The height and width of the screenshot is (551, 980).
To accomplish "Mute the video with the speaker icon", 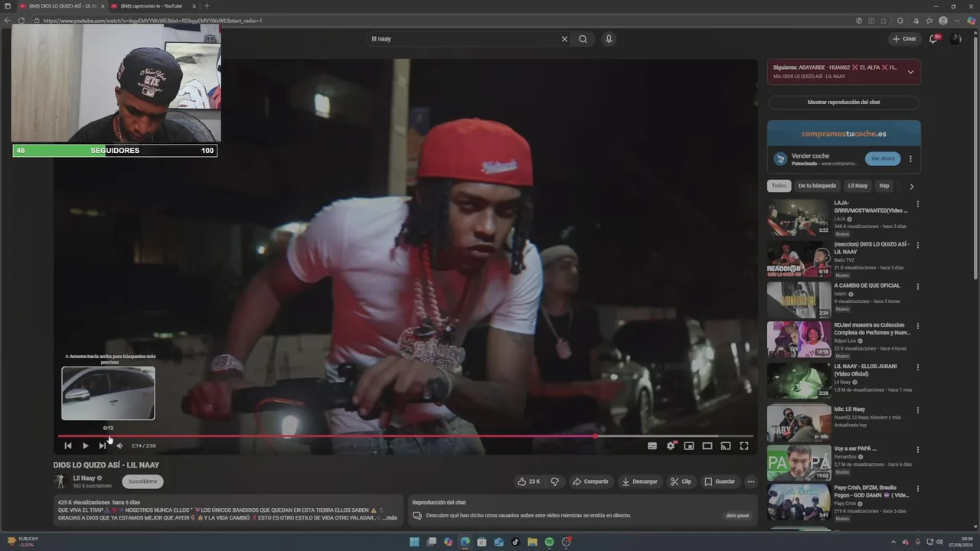I will pos(119,445).
